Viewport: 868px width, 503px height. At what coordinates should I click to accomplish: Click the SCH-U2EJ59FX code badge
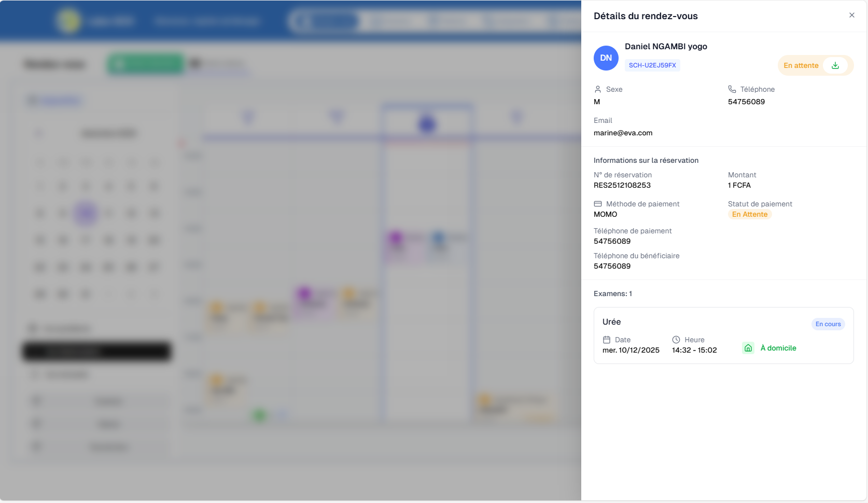(652, 65)
